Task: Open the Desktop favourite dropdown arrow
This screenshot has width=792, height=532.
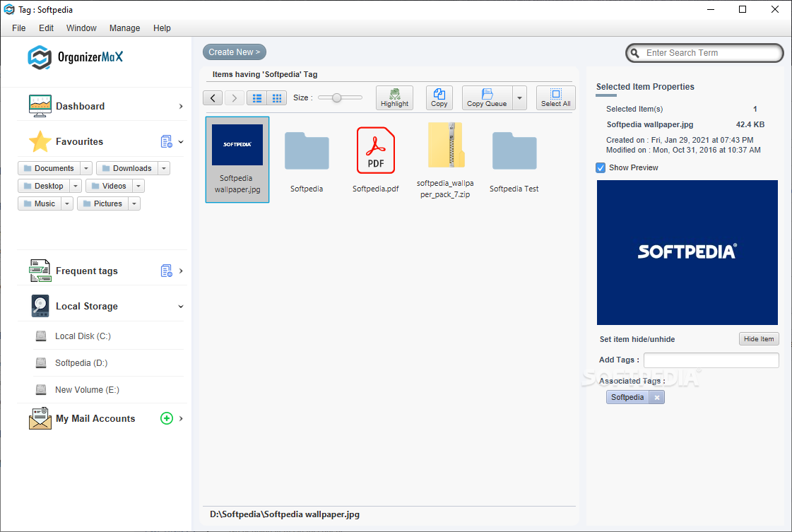Action: click(76, 186)
